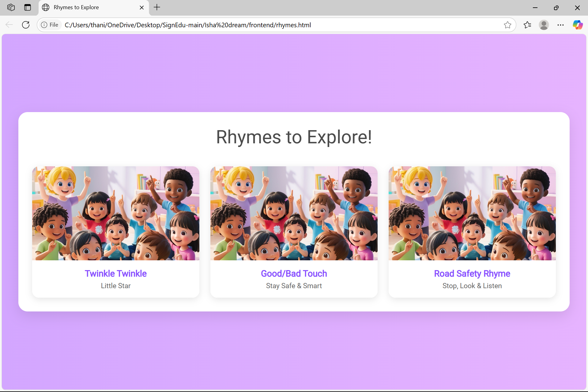Click the Twinkle Twinkle card image
588x392 pixels.
point(115,213)
